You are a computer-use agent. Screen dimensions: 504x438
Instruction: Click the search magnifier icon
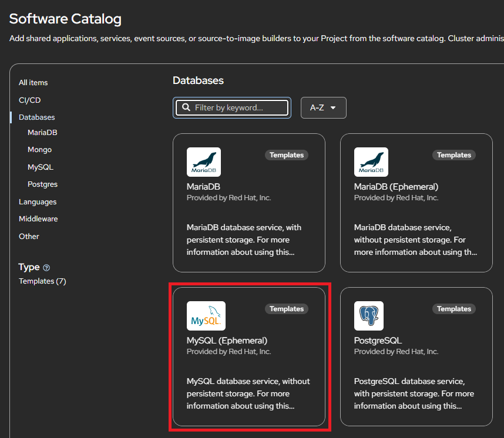click(186, 108)
